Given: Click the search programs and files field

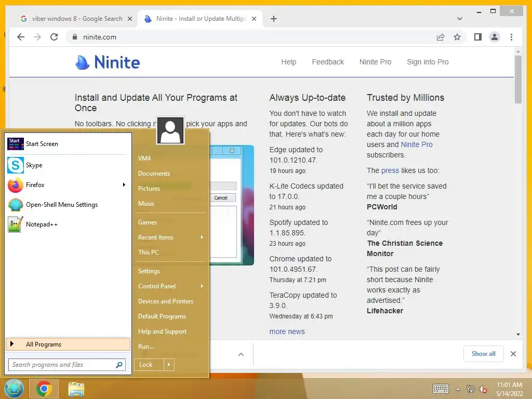Looking at the screenshot, I should (x=67, y=365).
